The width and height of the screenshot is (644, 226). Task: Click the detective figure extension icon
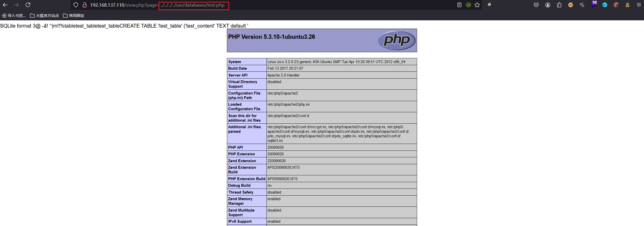[628, 5]
